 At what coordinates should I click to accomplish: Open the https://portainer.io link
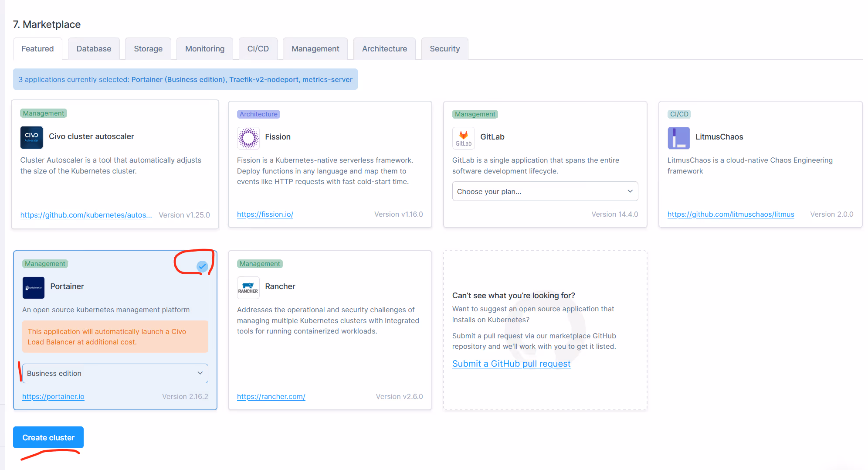click(x=53, y=396)
